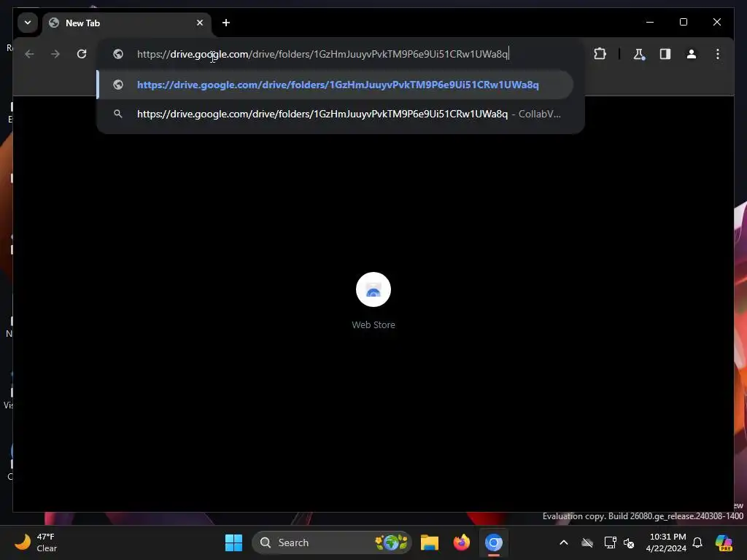The width and height of the screenshot is (747, 560).
Task: Launch Firefox from the taskbar
Action: pos(461,542)
